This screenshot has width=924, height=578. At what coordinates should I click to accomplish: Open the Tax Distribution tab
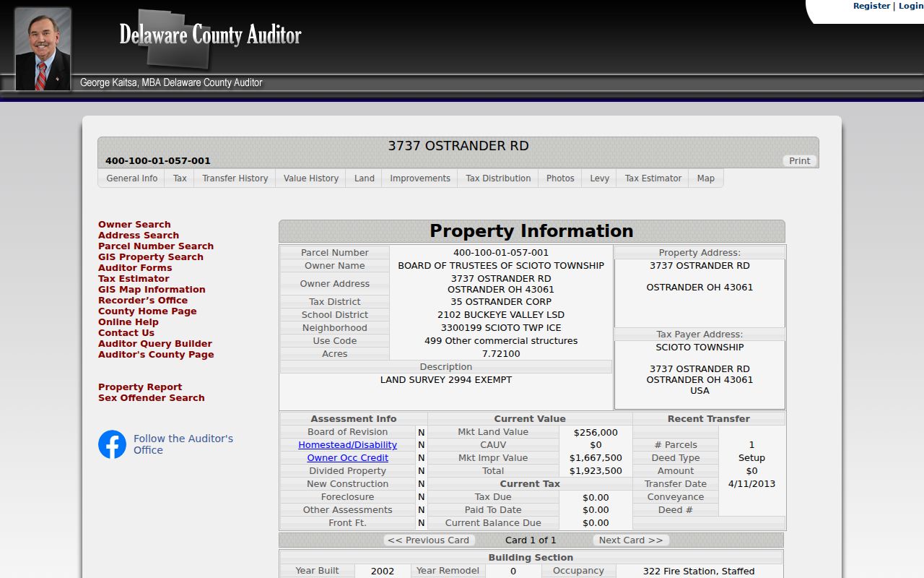tap(498, 178)
